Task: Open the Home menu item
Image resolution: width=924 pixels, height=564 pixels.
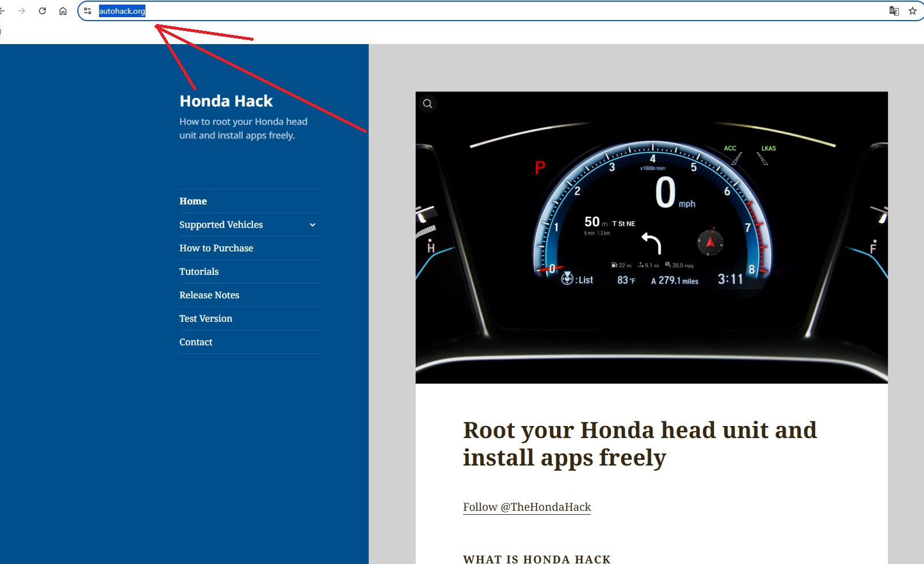Action: click(193, 201)
